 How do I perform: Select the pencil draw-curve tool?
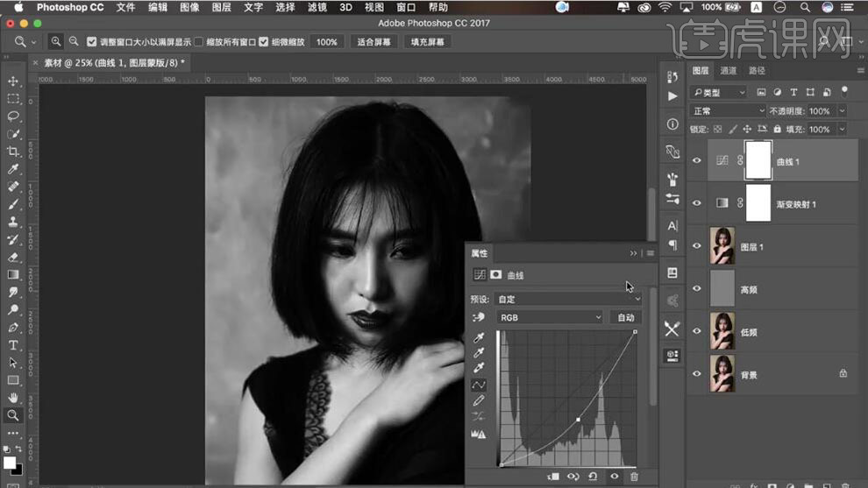point(479,400)
